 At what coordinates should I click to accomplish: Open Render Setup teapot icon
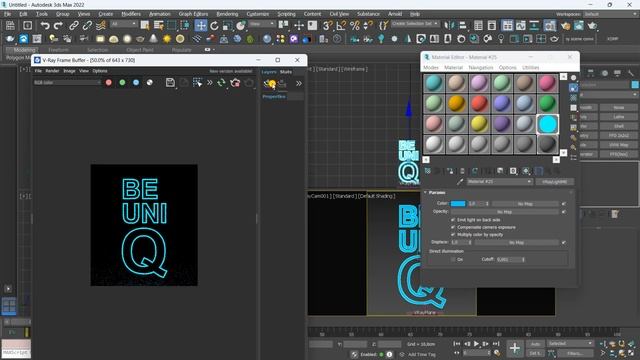click(565, 26)
